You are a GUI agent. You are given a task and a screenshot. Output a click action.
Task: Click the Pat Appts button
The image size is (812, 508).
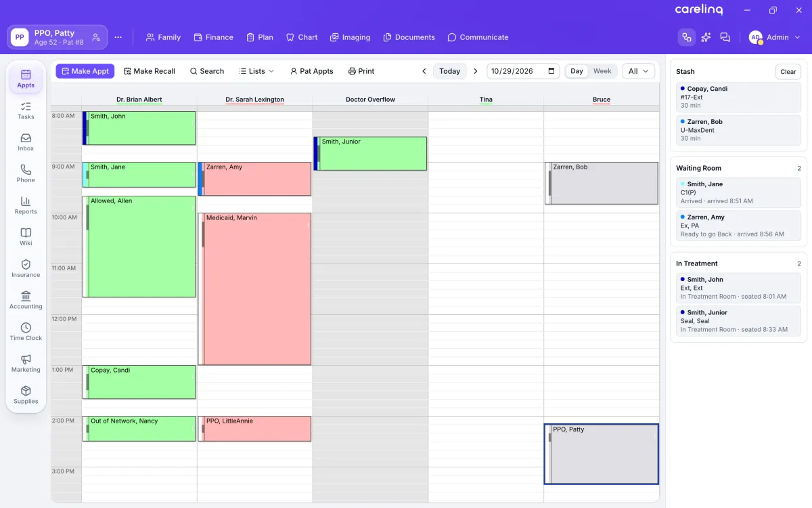(x=312, y=71)
